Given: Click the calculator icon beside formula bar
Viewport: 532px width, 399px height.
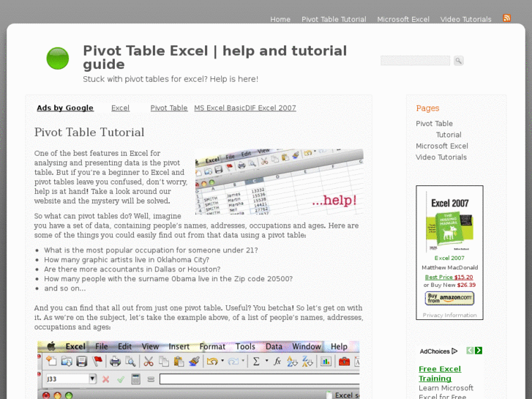Looking at the screenshot, I should (x=135, y=379).
